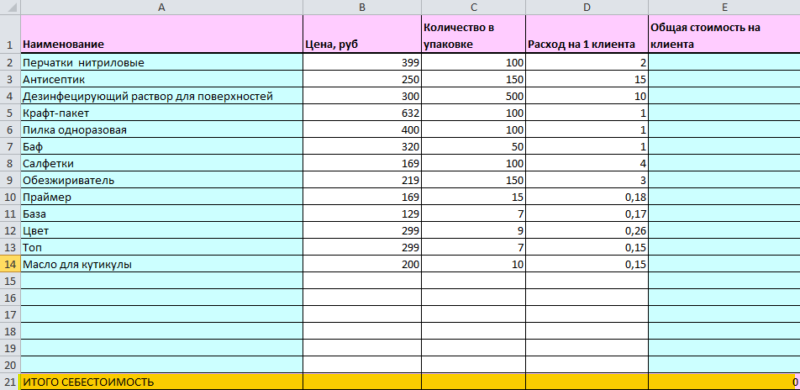Click usage value 0,17 in База row
This screenshot has height=390, width=800.
[x=587, y=214]
